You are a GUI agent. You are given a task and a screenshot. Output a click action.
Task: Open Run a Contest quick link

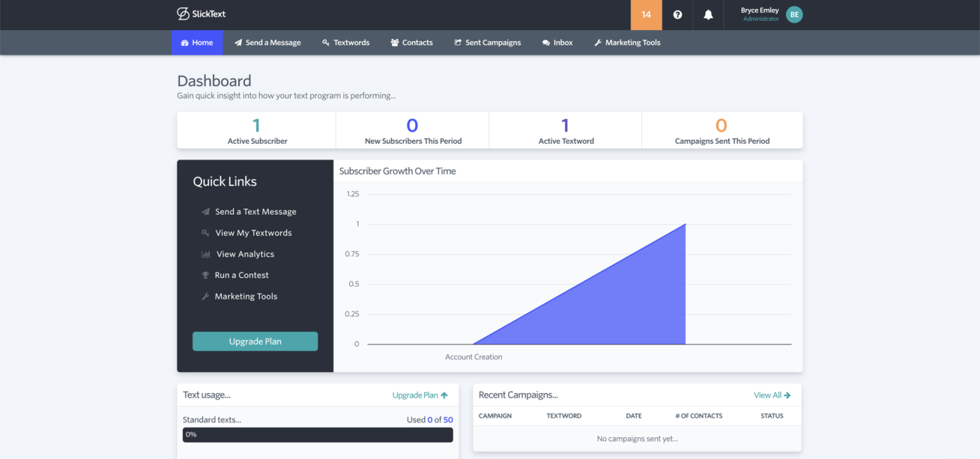coord(241,275)
